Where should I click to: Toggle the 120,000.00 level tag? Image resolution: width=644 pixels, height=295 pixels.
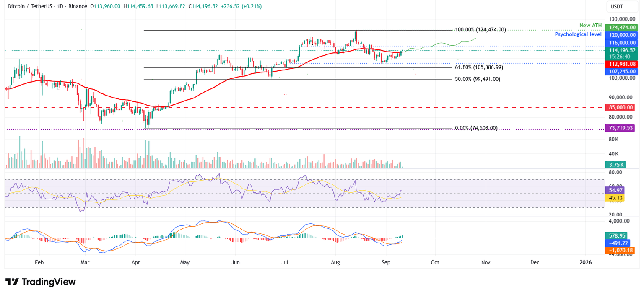click(x=622, y=35)
